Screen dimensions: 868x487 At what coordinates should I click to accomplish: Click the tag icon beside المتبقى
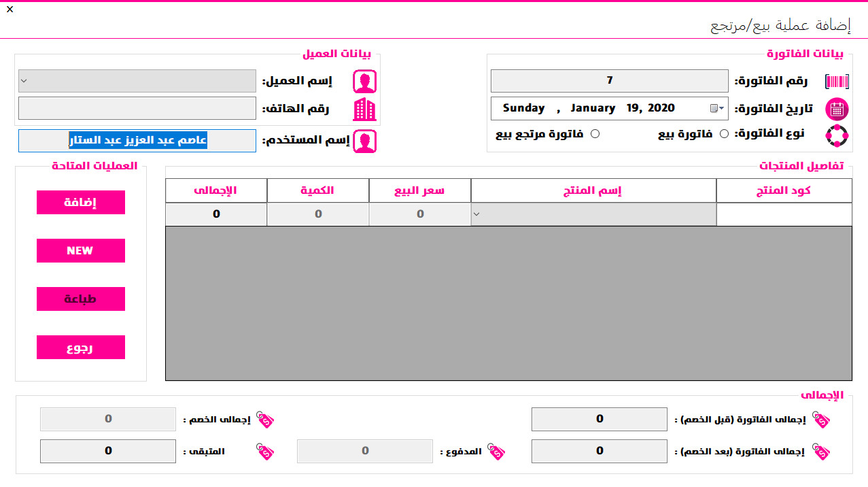pos(265,451)
